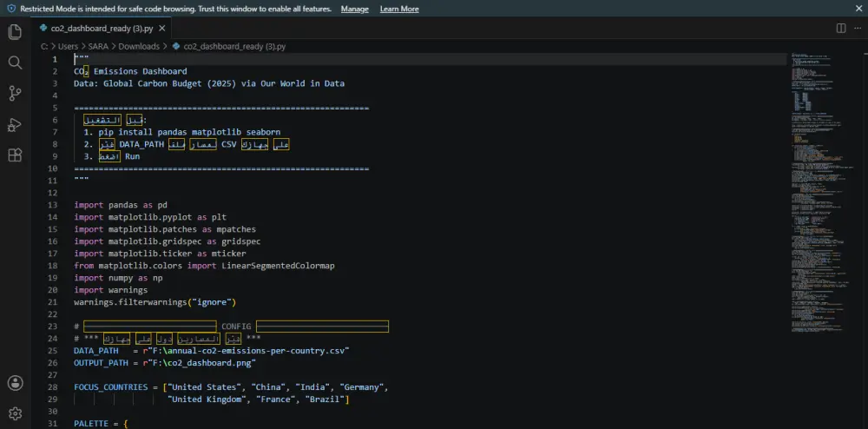Click 'F:\annual-co2-emissions-per-country.csv' string

point(247,351)
